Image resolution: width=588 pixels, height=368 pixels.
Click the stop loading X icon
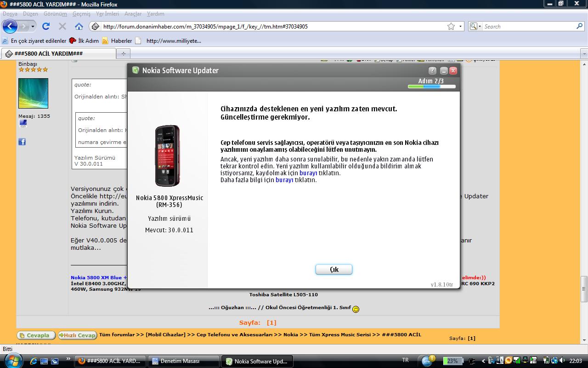(62, 26)
